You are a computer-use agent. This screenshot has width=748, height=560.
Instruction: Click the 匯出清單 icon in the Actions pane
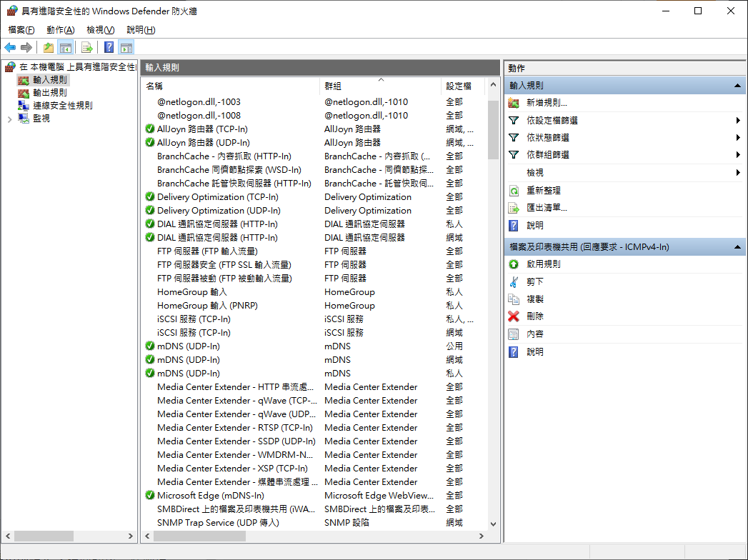pyautogui.click(x=514, y=208)
